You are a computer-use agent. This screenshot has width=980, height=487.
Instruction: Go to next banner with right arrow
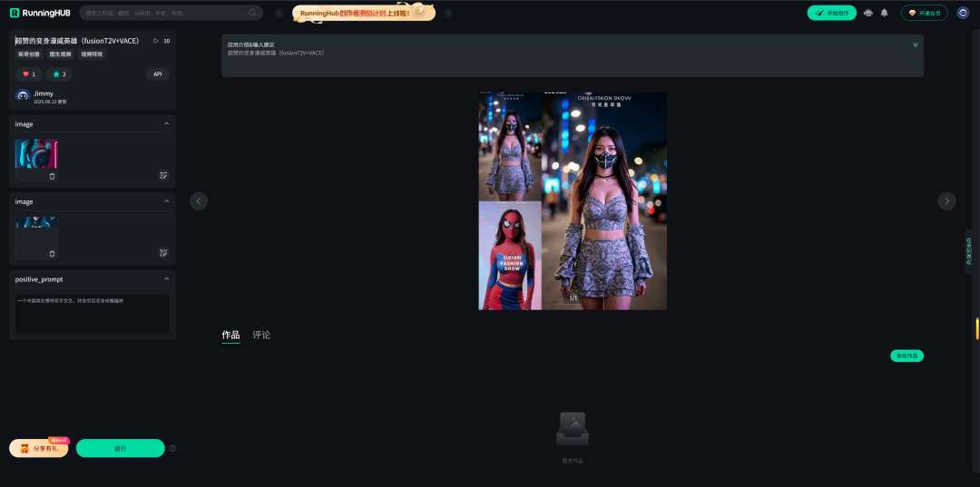[x=449, y=13]
